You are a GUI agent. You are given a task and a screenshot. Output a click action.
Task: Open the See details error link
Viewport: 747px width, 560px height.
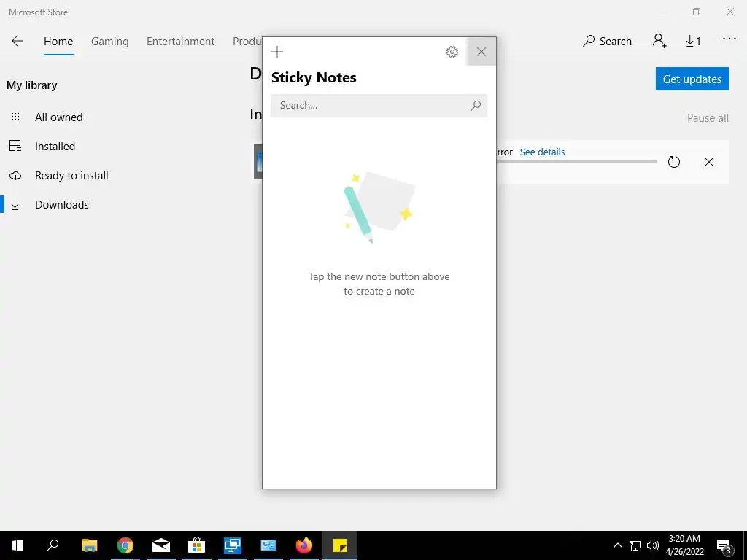pyautogui.click(x=542, y=152)
